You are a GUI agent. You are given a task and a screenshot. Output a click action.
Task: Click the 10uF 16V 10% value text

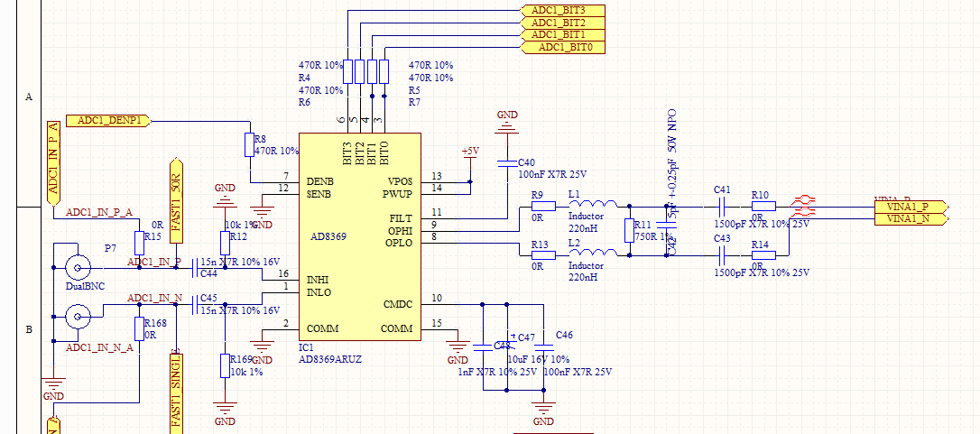(x=538, y=360)
